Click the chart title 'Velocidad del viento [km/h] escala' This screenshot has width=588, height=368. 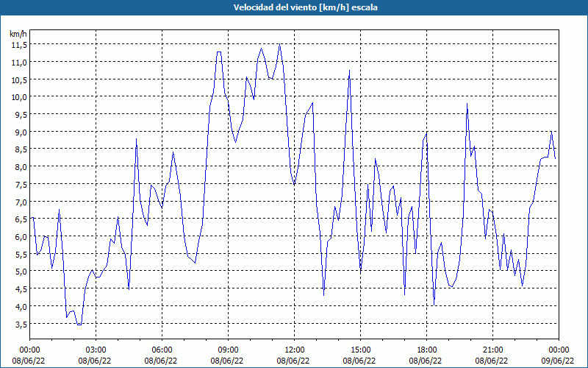(305, 7)
